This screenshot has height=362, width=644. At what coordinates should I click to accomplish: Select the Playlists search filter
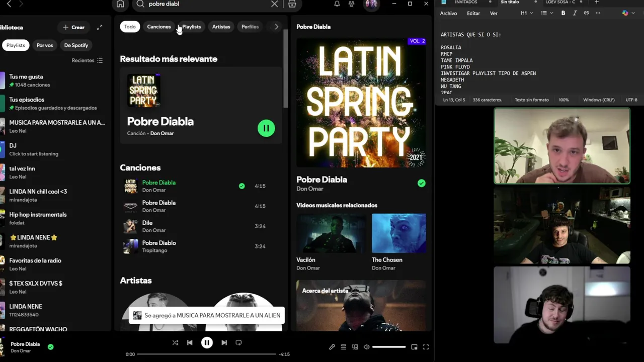[x=191, y=27]
